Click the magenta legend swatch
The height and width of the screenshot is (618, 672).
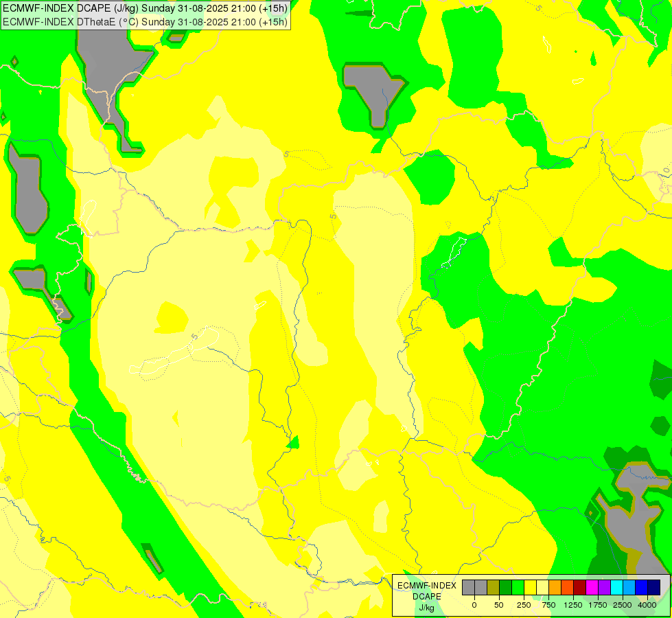(592, 588)
